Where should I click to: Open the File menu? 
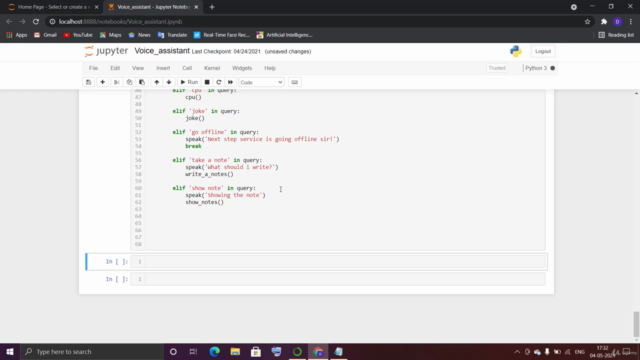coord(93,68)
